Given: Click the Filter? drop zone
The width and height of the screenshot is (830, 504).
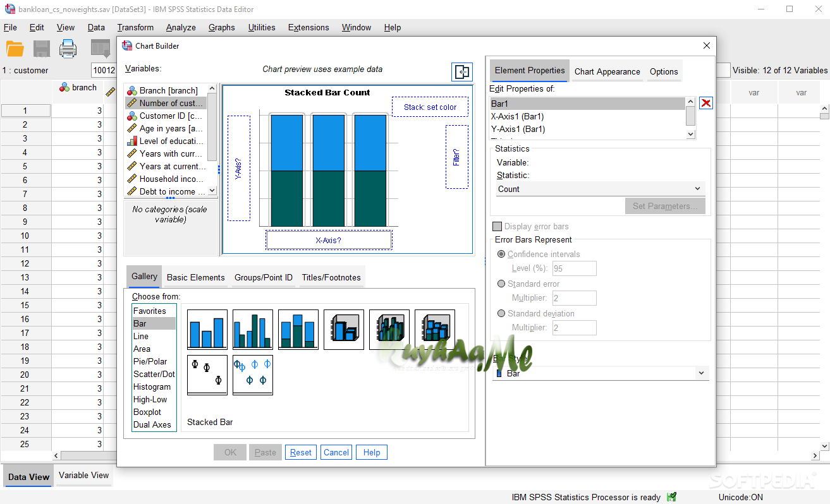Looking at the screenshot, I should pos(456,157).
